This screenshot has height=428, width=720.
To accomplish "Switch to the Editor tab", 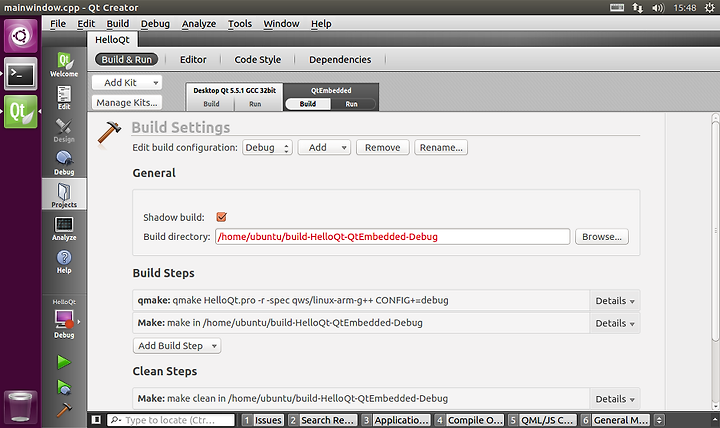I will 193,59.
